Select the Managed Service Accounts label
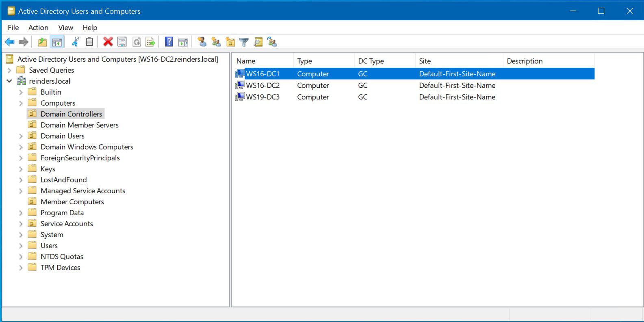 click(83, 191)
